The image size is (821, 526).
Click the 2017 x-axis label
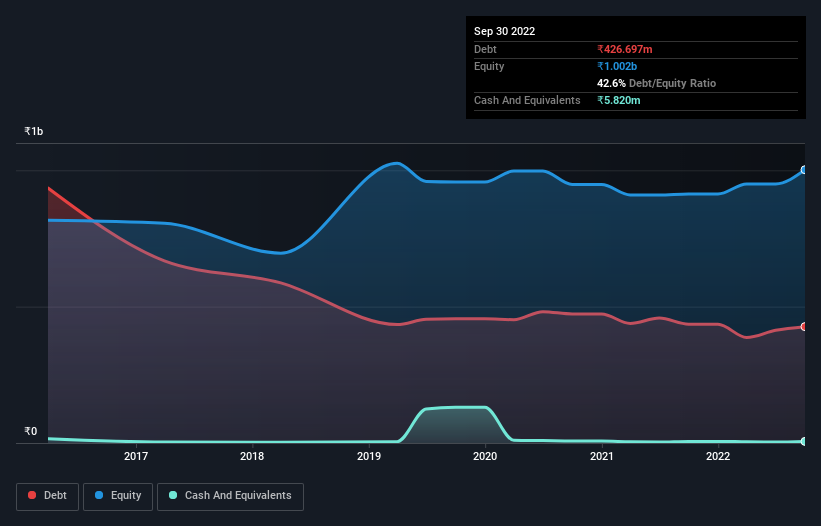(x=136, y=456)
